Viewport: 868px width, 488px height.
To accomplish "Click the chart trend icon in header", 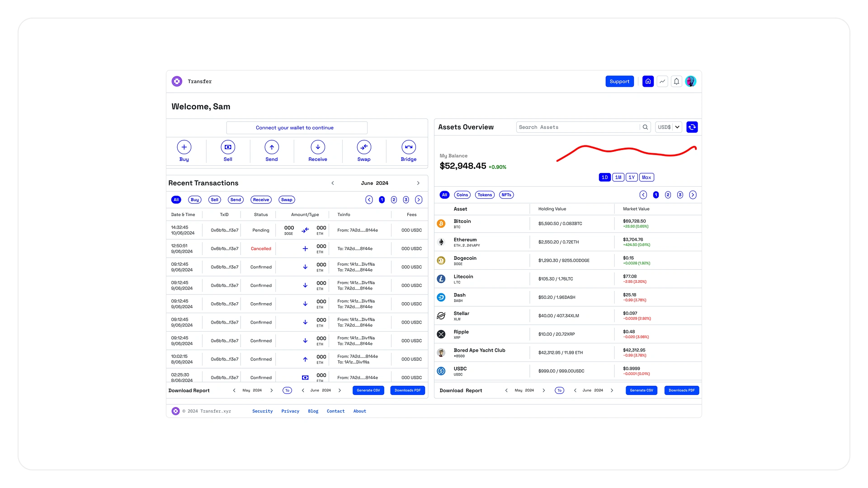I will coord(662,81).
